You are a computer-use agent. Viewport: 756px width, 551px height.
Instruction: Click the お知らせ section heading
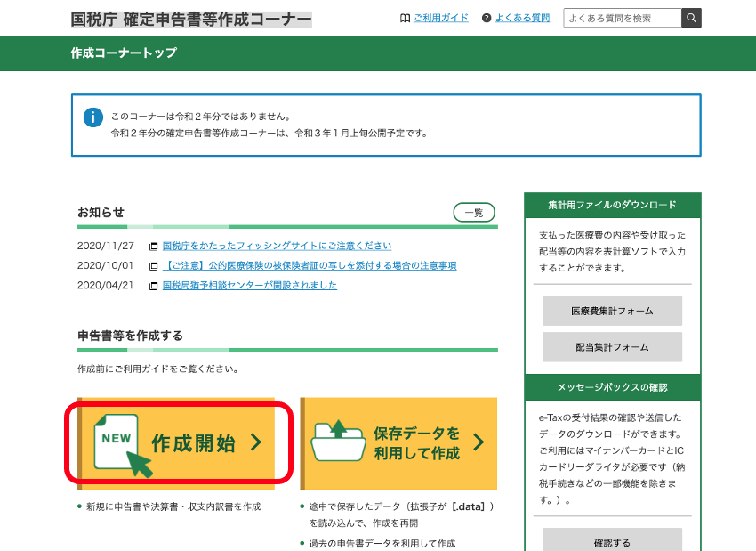pos(101,212)
